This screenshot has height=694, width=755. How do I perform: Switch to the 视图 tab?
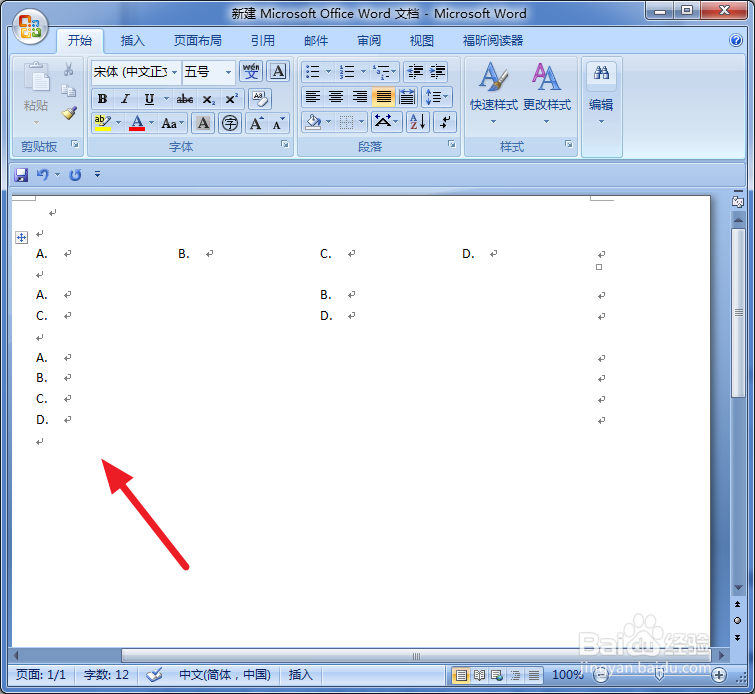point(422,41)
